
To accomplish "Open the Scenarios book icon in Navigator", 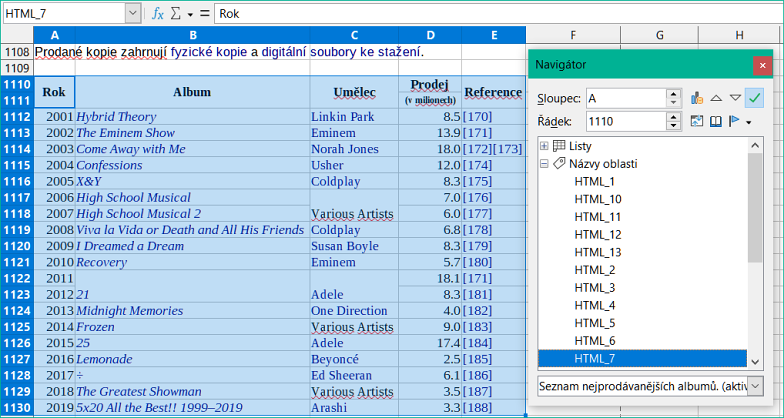I will 716,122.
